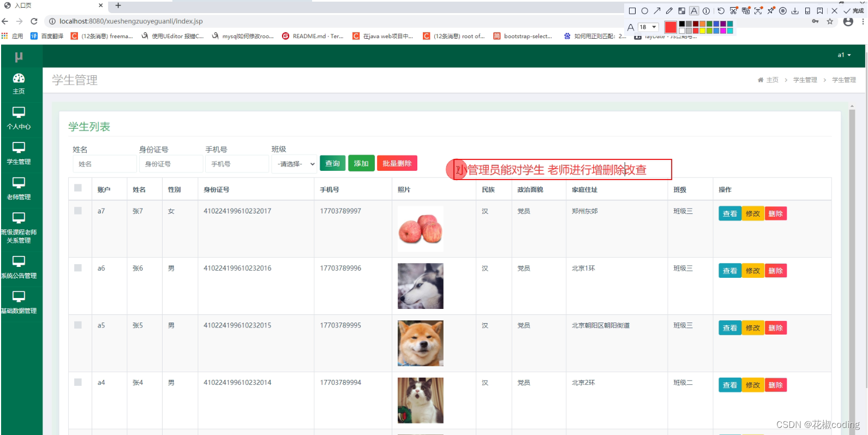Select the numbered marker tool
The image size is (868, 435).
click(706, 11)
